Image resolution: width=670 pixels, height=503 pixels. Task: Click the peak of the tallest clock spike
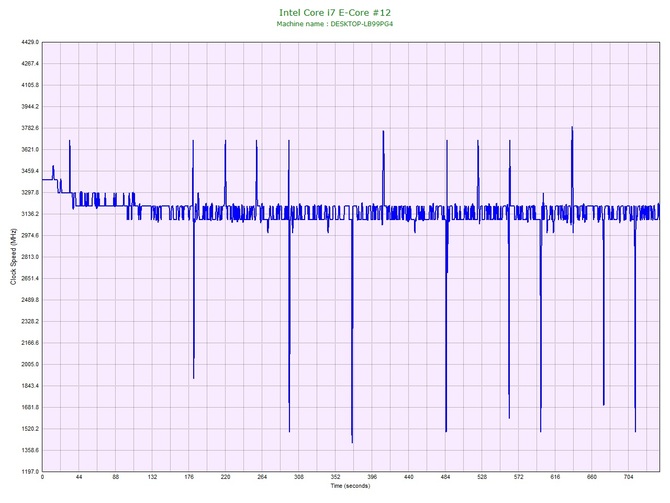point(572,127)
